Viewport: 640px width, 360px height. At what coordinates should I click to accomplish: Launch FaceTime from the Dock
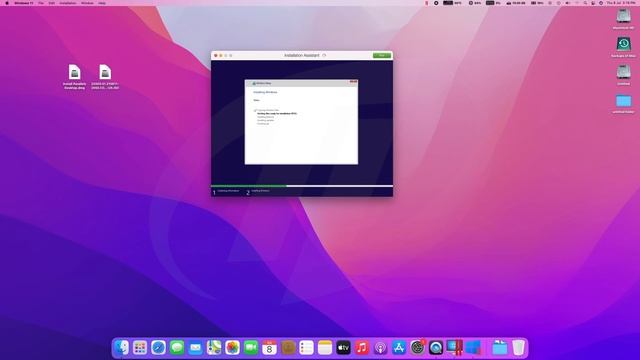coord(251,348)
